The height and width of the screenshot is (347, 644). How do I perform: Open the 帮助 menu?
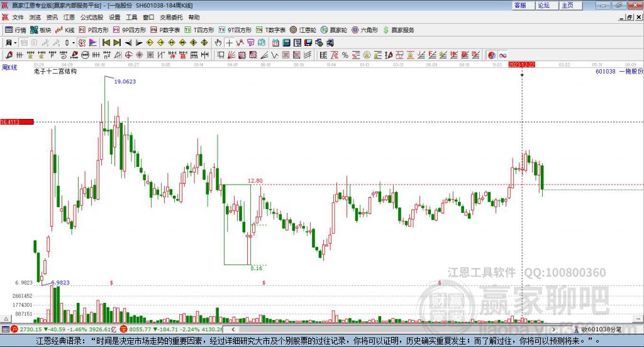194,17
